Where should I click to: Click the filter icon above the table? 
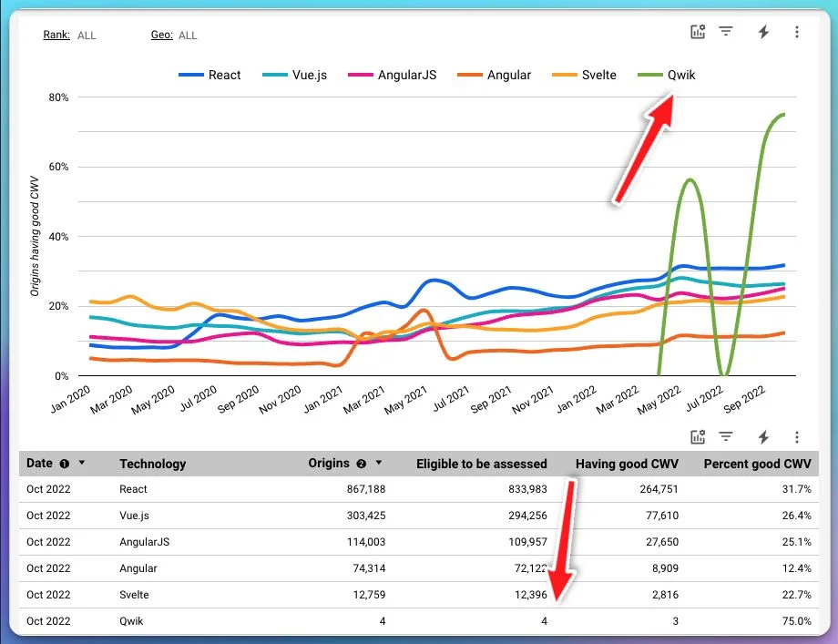click(x=725, y=436)
